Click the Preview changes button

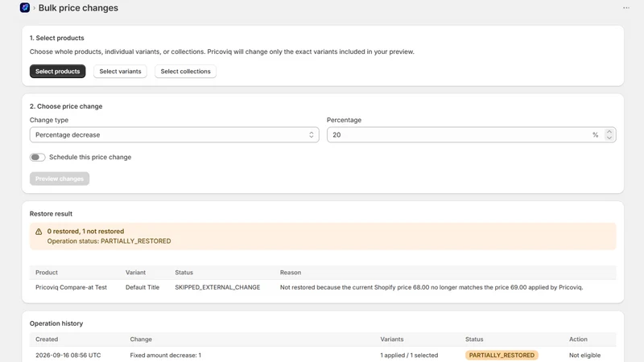point(59,179)
